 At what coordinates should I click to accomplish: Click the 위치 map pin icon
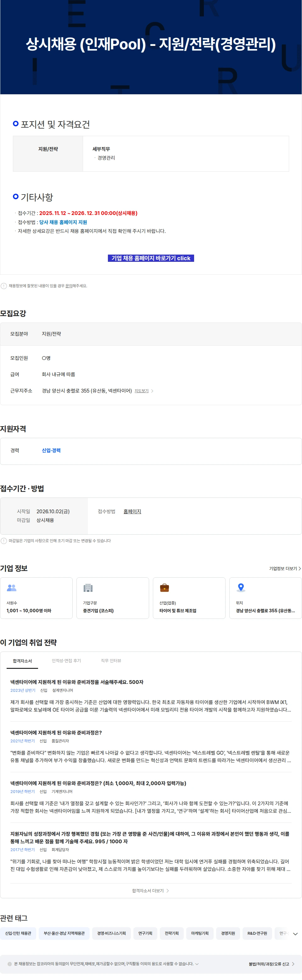click(241, 588)
